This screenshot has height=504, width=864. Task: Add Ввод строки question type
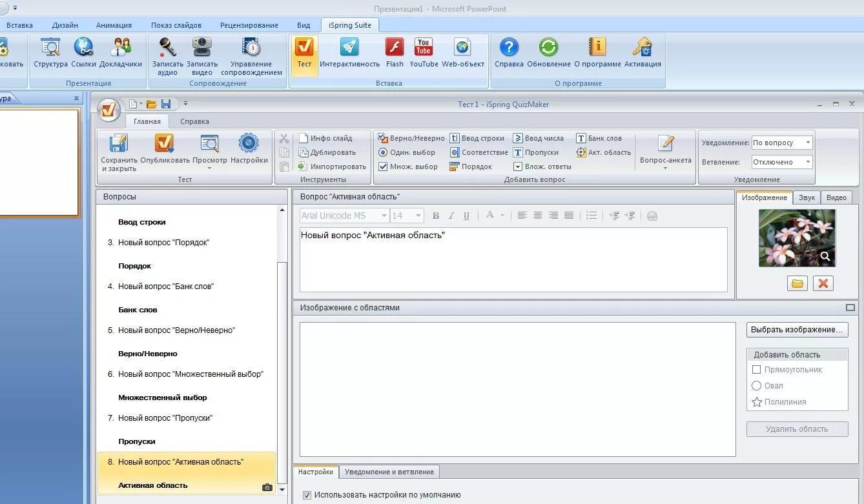tap(477, 138)
